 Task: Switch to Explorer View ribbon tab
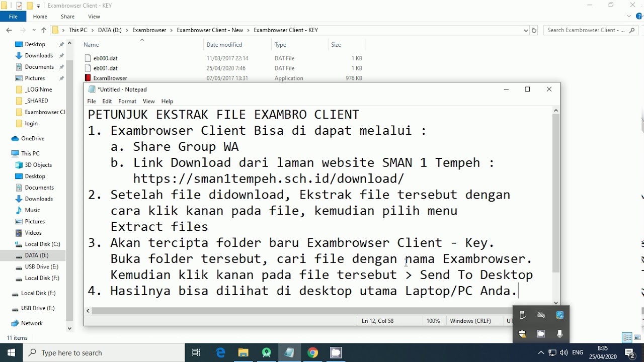click(94, 17)
